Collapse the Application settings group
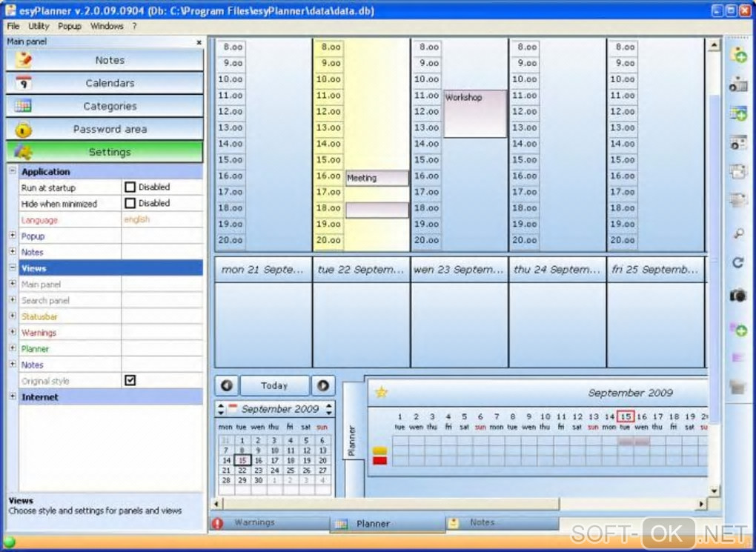The image size is (756, 552). coord(13,170)
